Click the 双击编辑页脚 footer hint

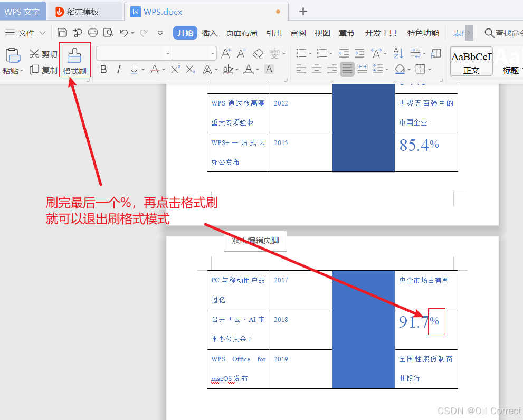coord(255,241)
